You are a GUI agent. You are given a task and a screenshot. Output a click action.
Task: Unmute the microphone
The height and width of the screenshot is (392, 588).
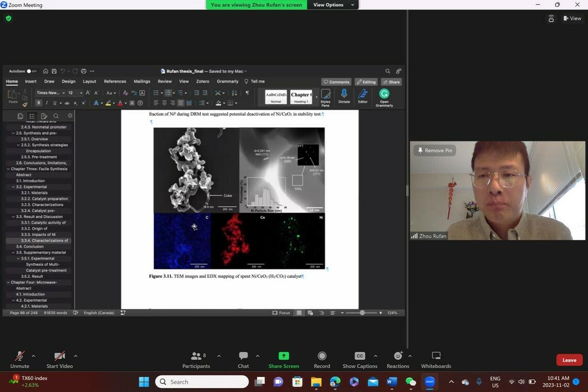click(20, 360)
